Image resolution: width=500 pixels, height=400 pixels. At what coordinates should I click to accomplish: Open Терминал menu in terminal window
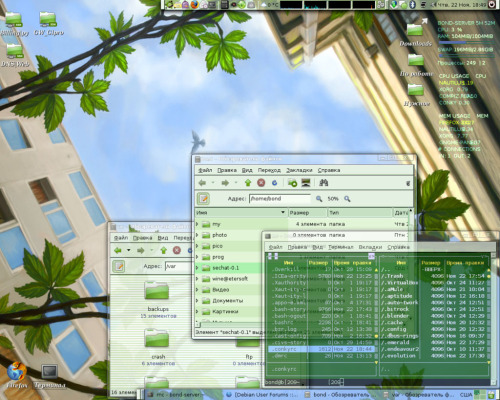[x=341, y=247]
